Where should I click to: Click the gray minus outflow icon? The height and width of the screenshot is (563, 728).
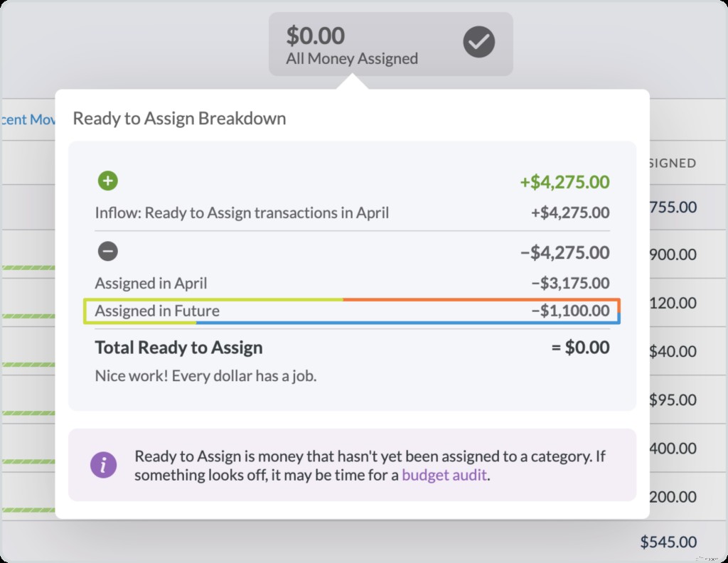pyautogui.click(x=107, y=252)
